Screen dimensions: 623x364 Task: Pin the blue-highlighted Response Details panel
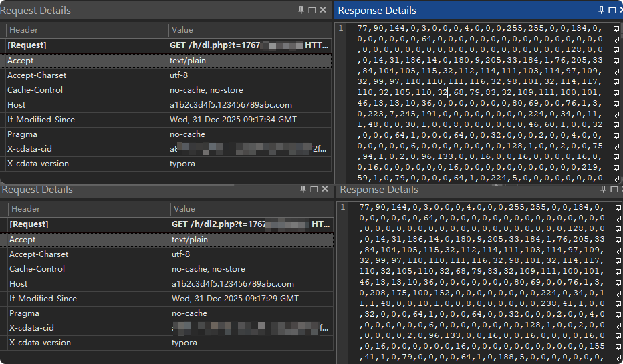click(x=601, y=10)
